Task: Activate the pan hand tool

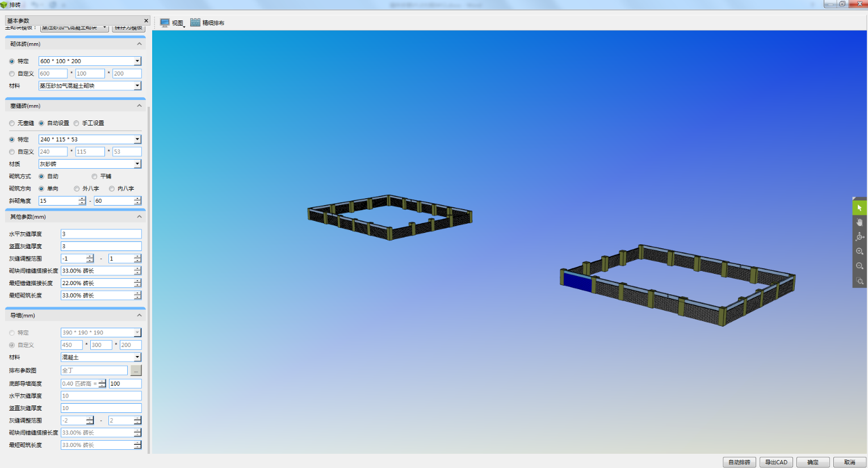Action: click(x=859, y=222)
